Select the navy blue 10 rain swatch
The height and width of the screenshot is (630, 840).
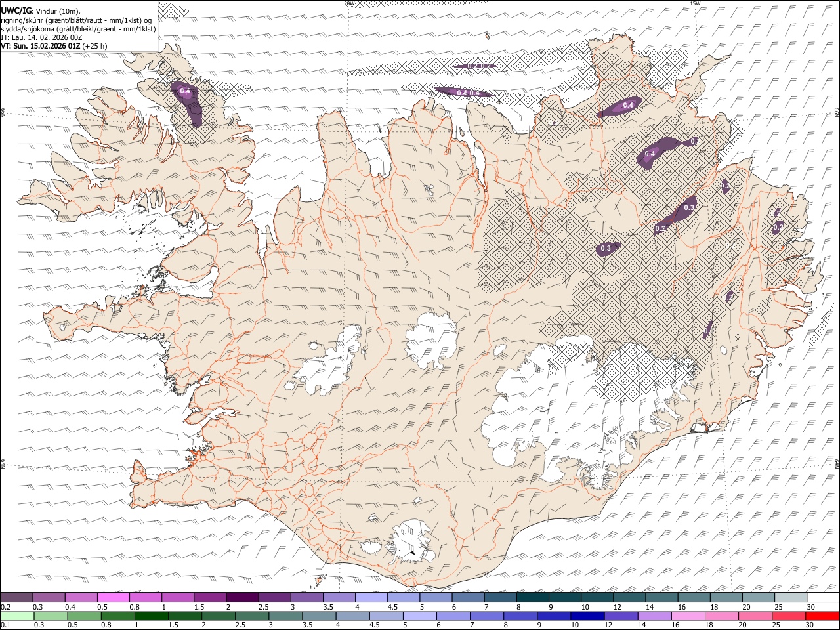(587, 616)
